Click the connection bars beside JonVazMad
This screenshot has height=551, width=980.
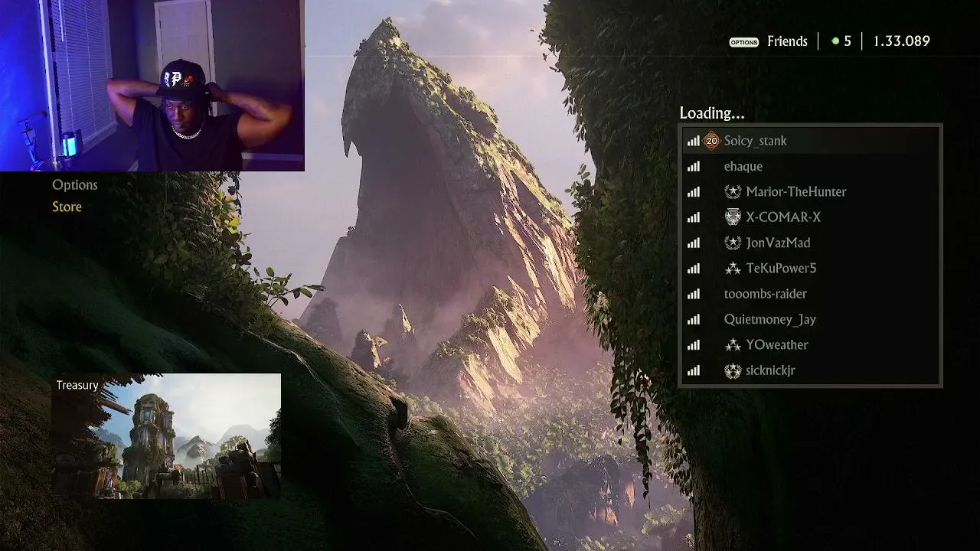693,243
